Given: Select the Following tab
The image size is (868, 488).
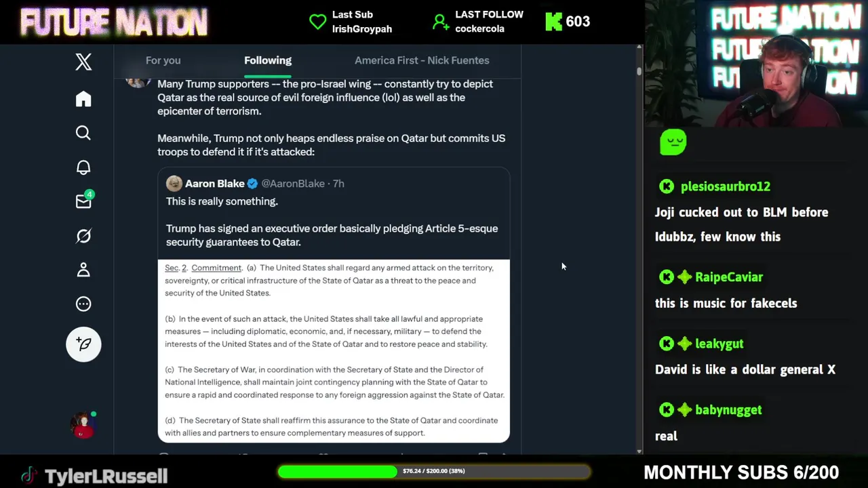Looking at the screenshot, I should pos(268,60).
